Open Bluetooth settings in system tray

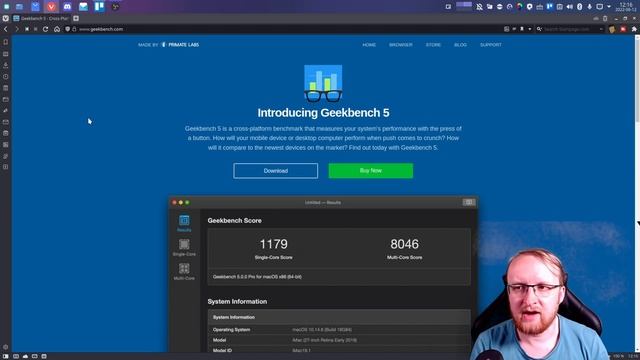[580, 7]
